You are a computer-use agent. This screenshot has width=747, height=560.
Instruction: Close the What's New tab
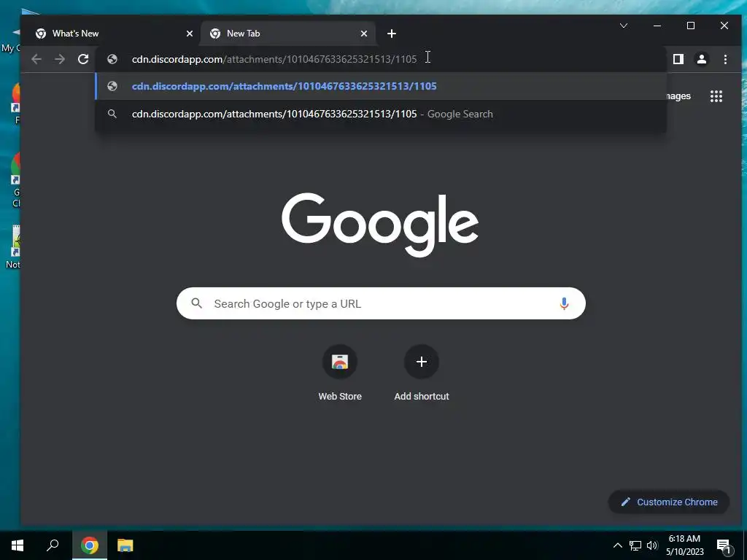click(x=189, y=34)
